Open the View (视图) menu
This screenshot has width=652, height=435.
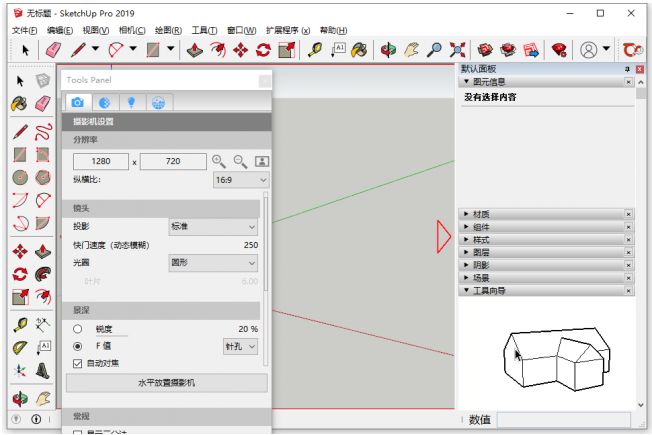96,30
